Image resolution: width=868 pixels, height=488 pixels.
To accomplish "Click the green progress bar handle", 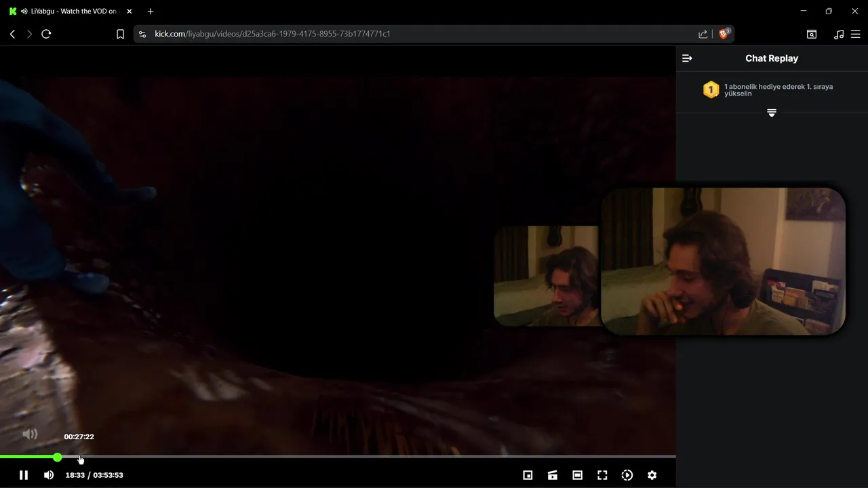I will [58, 457].
